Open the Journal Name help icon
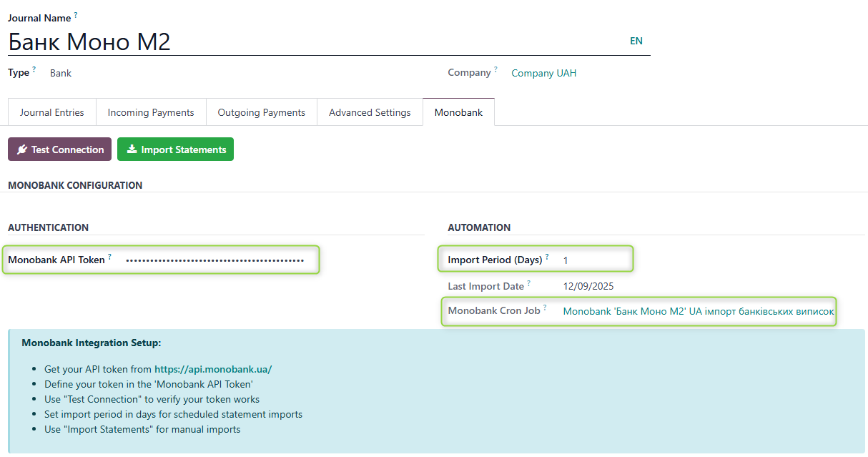 pos(77,14)
